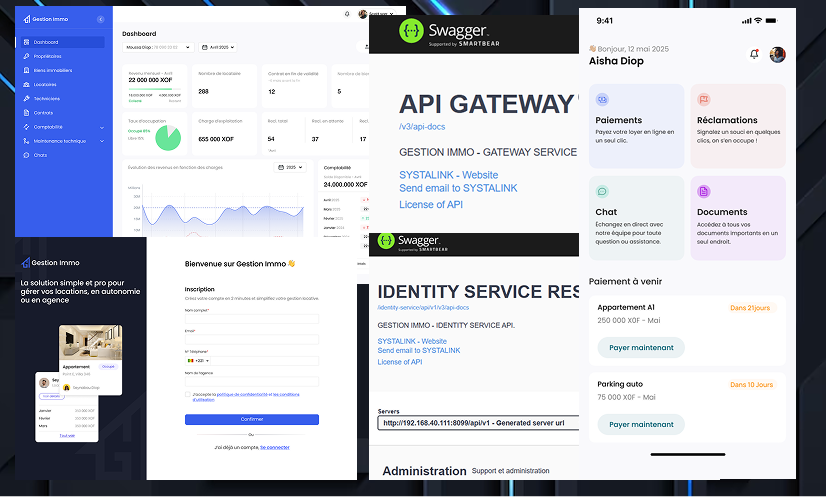Expand the Maintenance technique submenu
Screen dimensions: 826x497
[102, 141]
